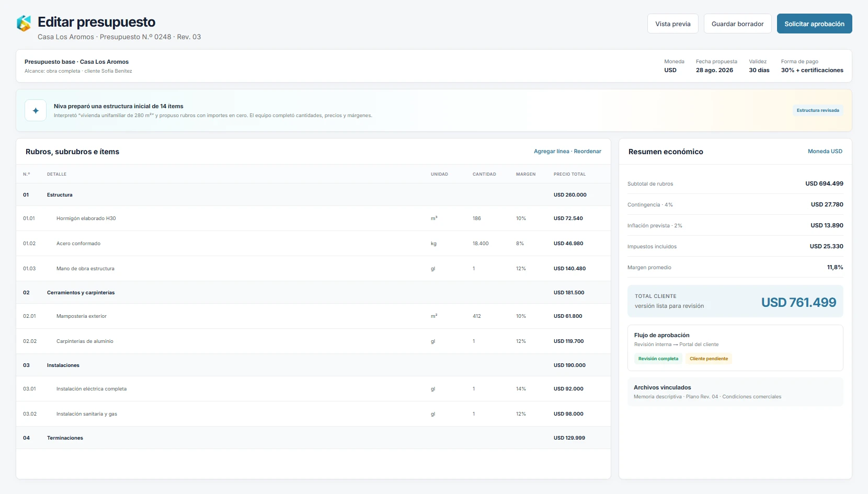Click price USD 72.540
Viewport: 868px width, 494px height.
(568, 219)
